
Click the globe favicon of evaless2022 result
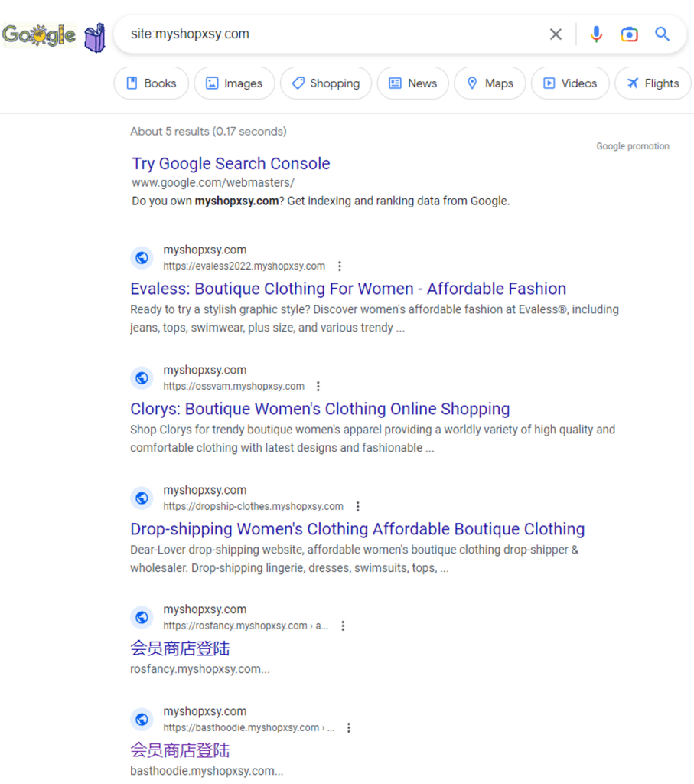coord(142,257)
